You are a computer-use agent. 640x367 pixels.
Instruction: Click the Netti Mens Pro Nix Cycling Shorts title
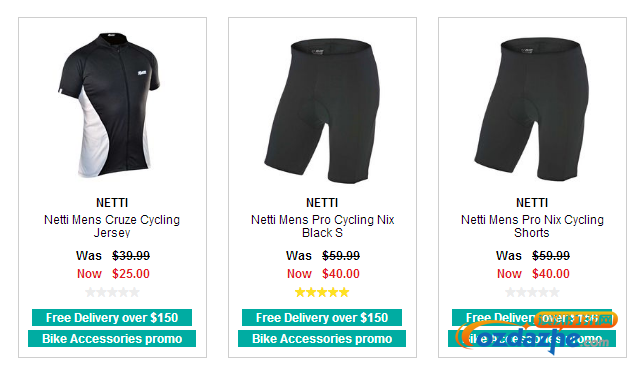tap(532, 226)
